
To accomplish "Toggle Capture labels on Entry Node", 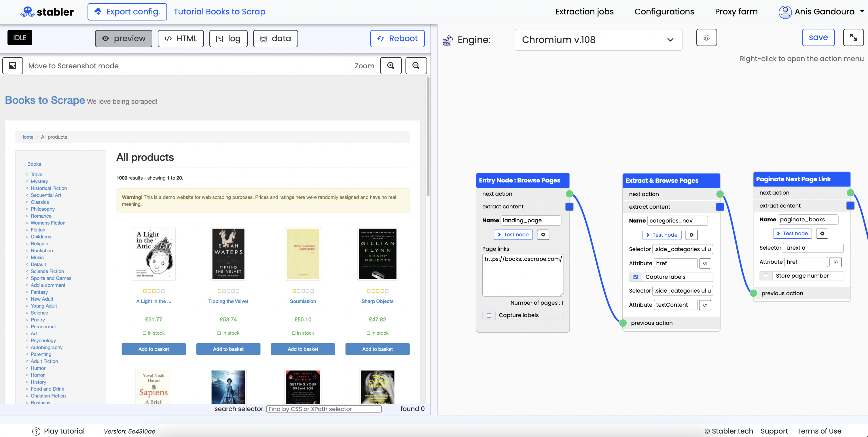I will point(489,316).
